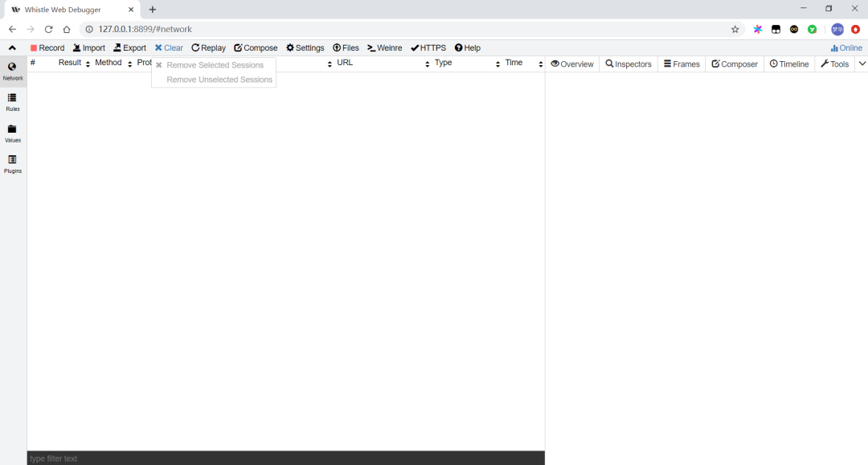Click the Online status indicator
868x465 pixels.
click(x=846, y=48)
